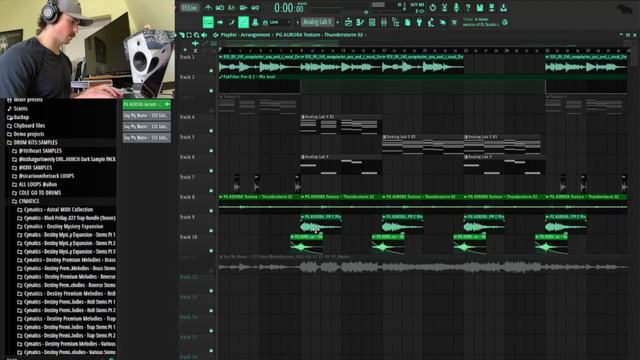Image resolution: width=640 pixels, height=360 pixels.
Task: Open the Browser tree toolbar icon
Action: pos(396,22)
